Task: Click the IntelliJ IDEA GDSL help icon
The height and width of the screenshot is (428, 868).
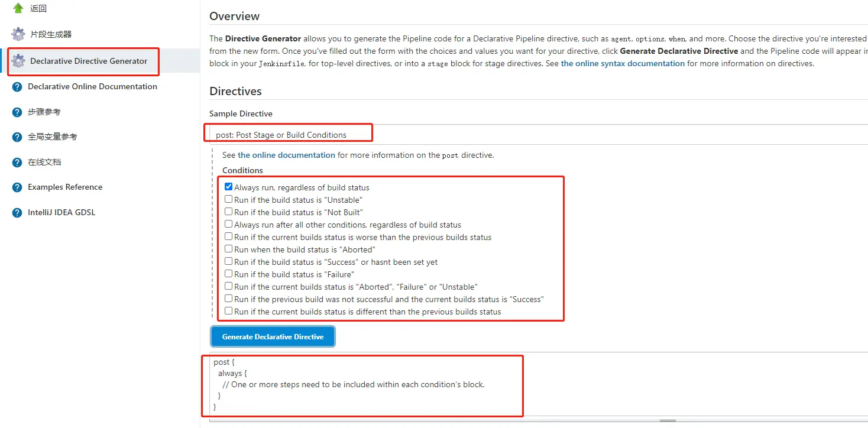Action: (17, 213)
